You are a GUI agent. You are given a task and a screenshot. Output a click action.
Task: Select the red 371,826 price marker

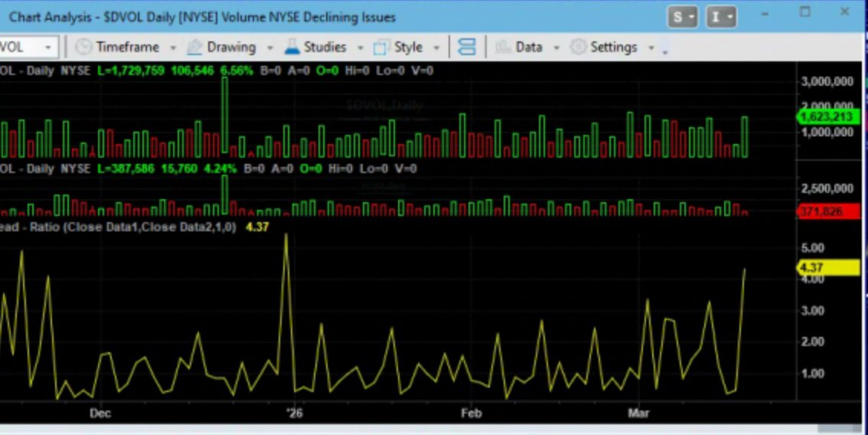coord(828,211)
